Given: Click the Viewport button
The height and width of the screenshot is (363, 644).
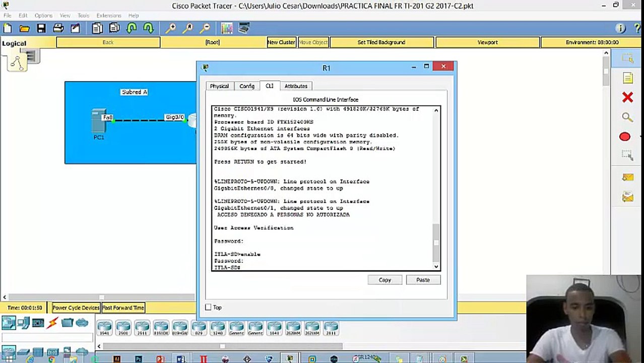Looking at the screenshot, I should [487, 42].
